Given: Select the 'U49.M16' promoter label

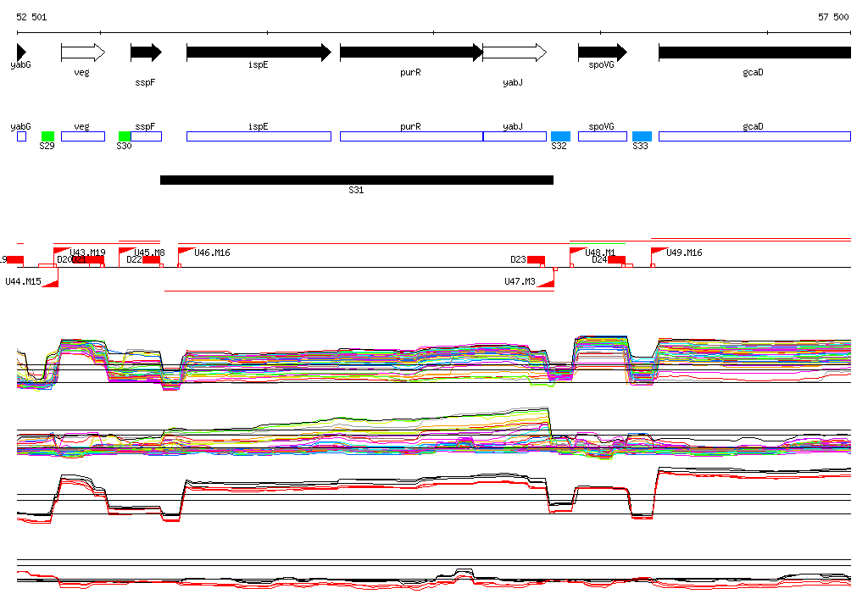Looking at the screenshot, I should click(684, 253).
